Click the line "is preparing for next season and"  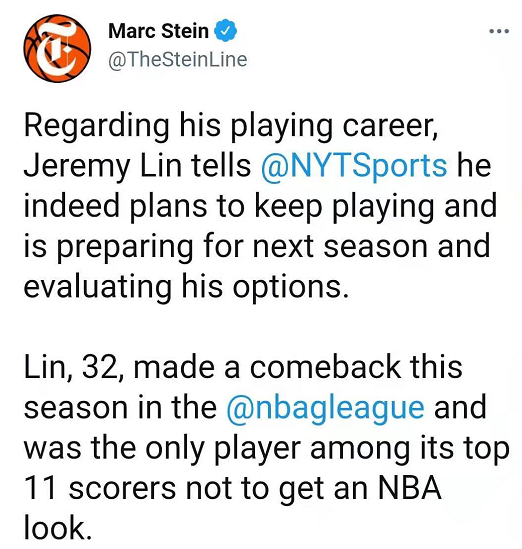click(x=257, y=246)
